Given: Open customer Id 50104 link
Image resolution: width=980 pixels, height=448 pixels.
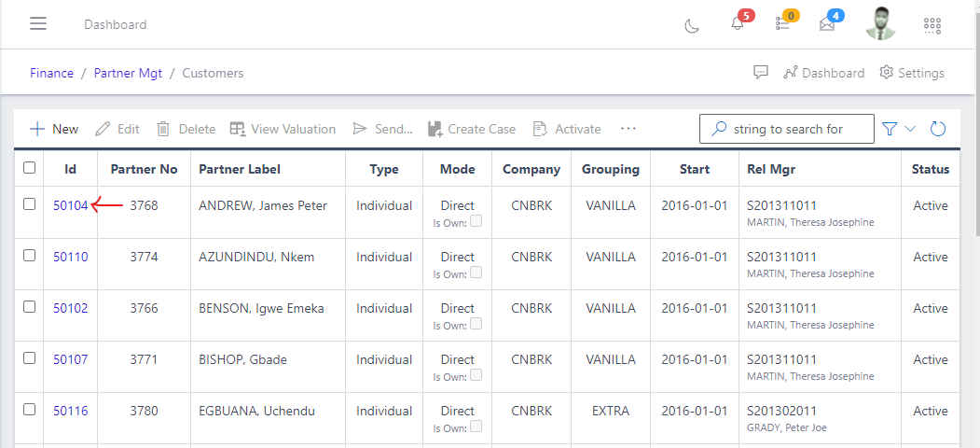Looking at the screenshot, I should click(71, 205).
